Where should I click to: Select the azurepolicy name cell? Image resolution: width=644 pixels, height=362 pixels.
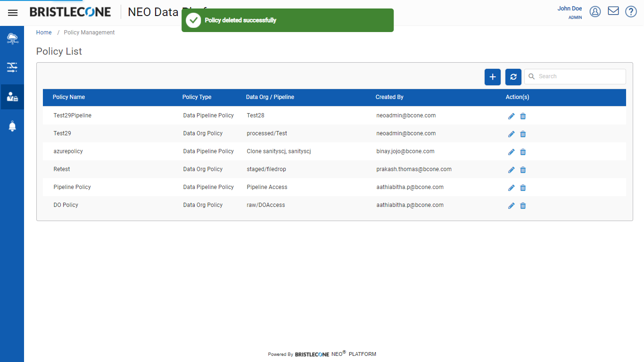pyautogui.click(x=68, y=151)
